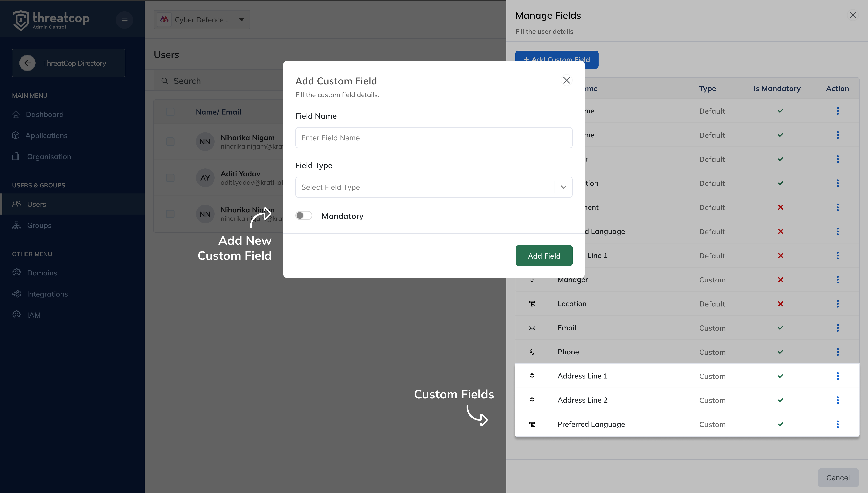
Task: Click the text icon in Location row
Action: [532, 304]
